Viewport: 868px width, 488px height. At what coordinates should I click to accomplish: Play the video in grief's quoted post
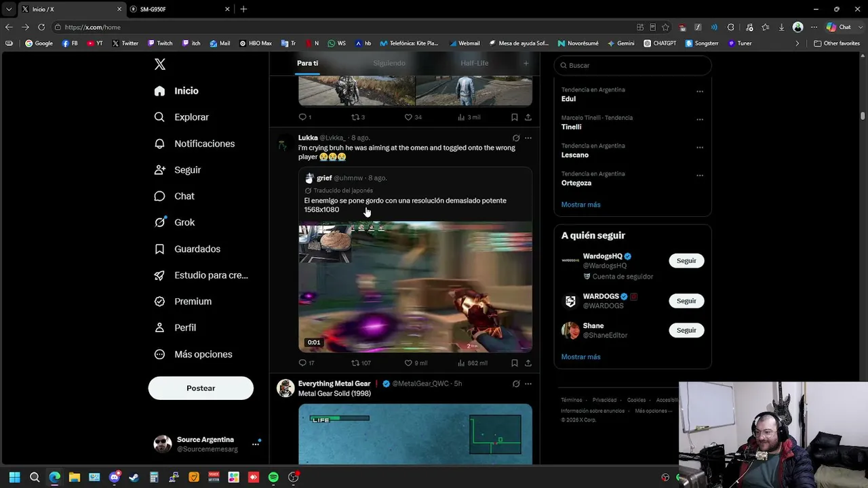pos(415,287)
